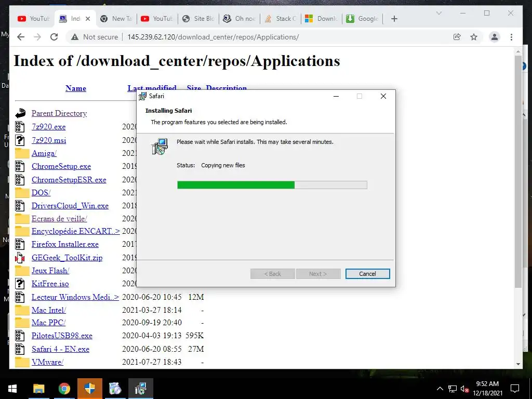The image size is (532, 399).
Task: Open a new tab with plus button
Action: click(x=394, y=19)
